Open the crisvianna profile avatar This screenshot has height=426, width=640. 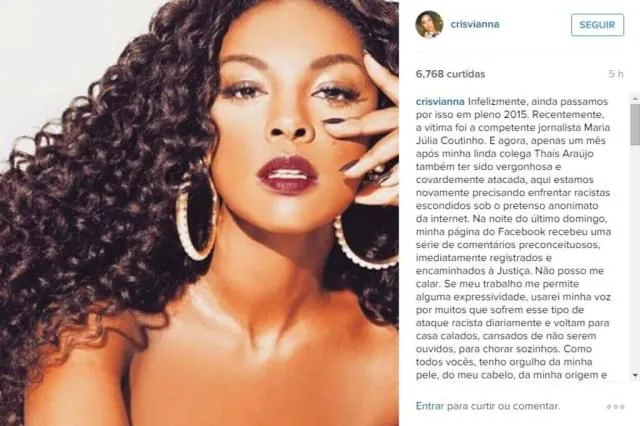click(429, 24)
